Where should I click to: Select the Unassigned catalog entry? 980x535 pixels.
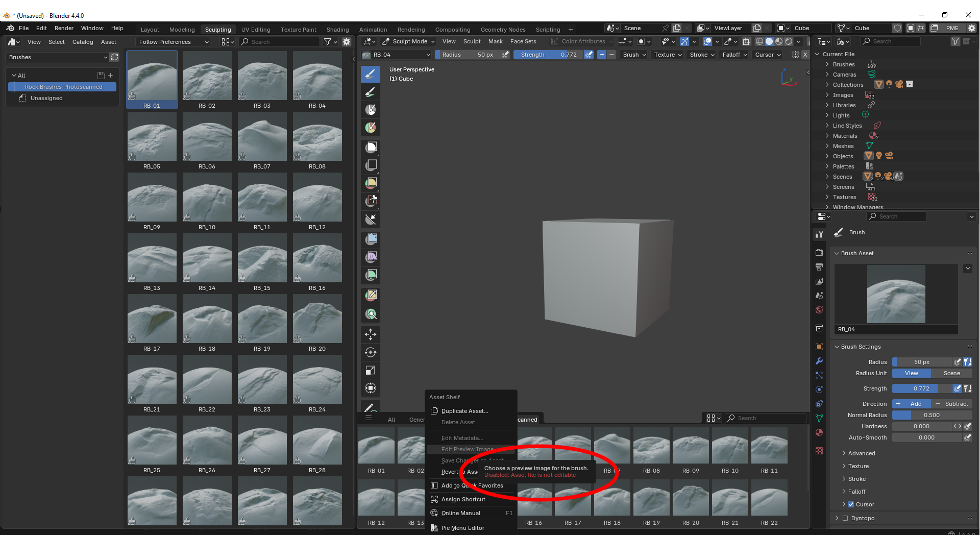coord(46,98)
